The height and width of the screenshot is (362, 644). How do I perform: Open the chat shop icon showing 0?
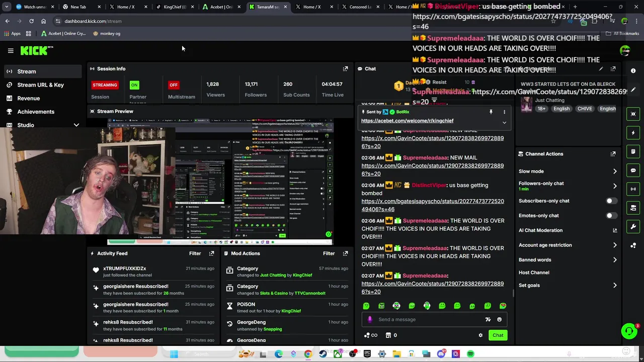(391, 335)
